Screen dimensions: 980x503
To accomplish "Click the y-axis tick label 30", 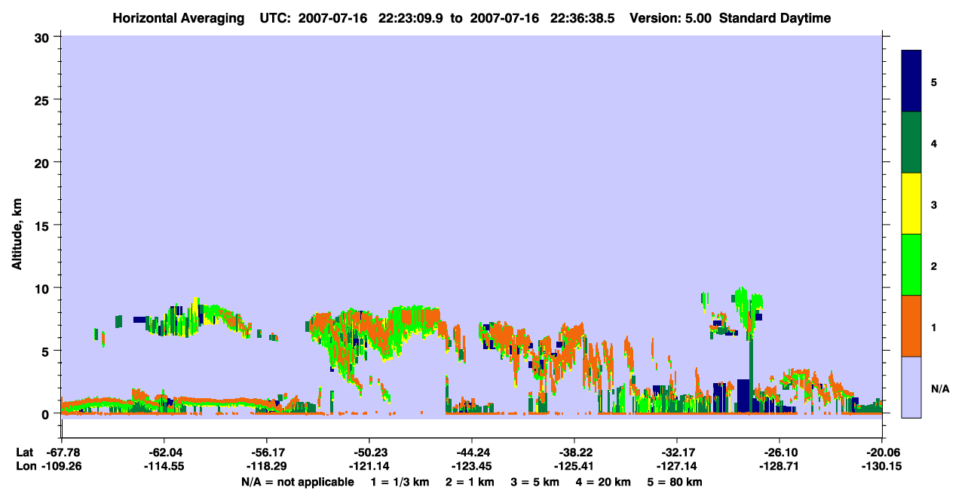I will coord(44,37).
